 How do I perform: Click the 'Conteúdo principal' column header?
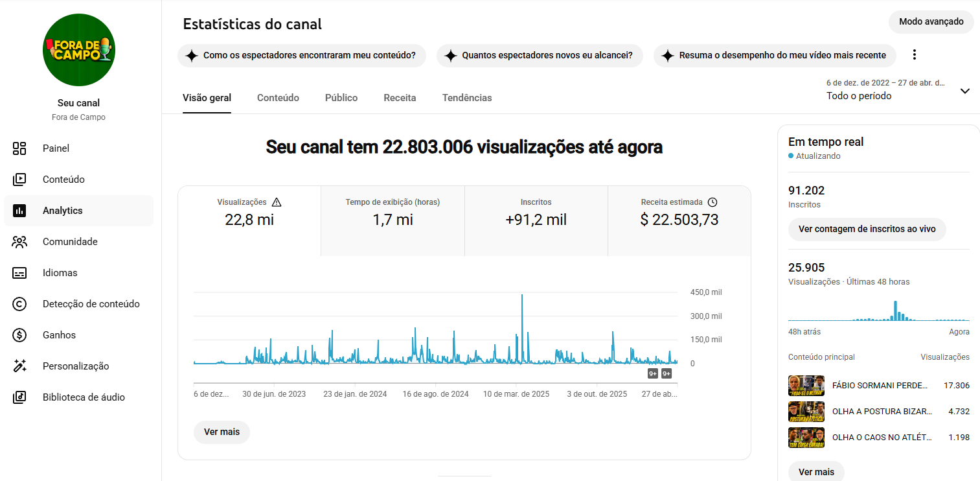point(821,357)
